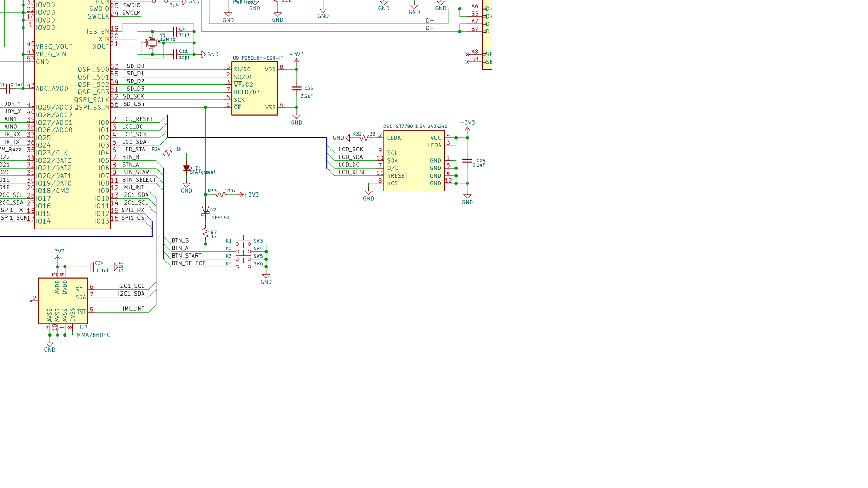Select the SW3 pushbutton switch symbol
This screenshot has width=868, height=488.
244,241
